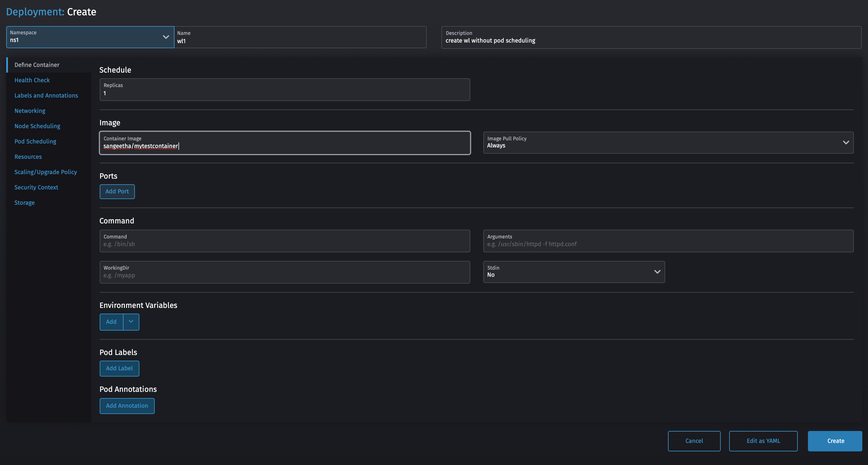Open the Environment Variables Add options chevron
The width and height of the screenshot is (868, 465).
point(131,322)
